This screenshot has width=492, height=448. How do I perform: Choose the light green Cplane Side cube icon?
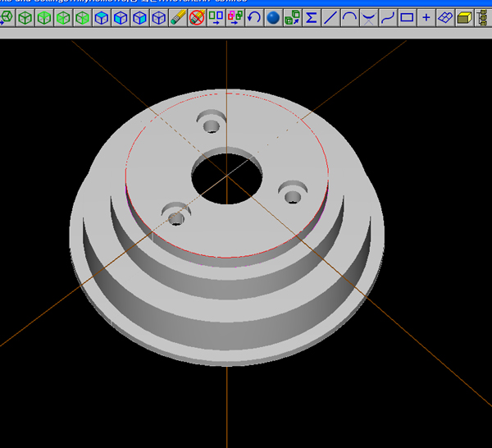63,17
